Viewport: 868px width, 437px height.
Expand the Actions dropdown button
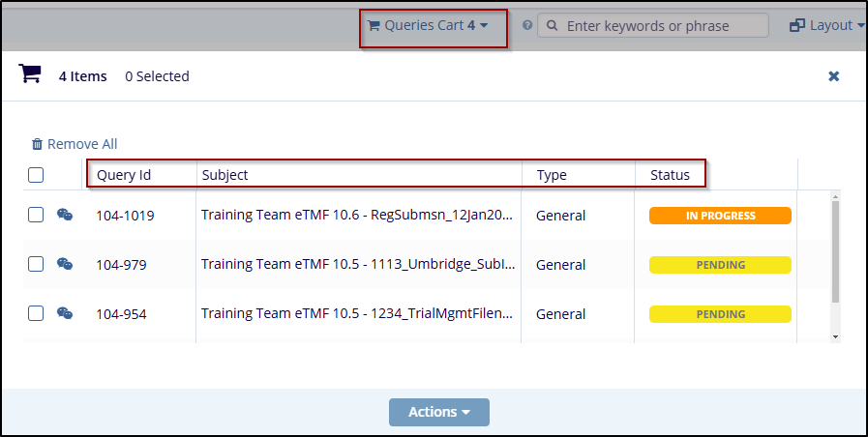tap(438, 412)
